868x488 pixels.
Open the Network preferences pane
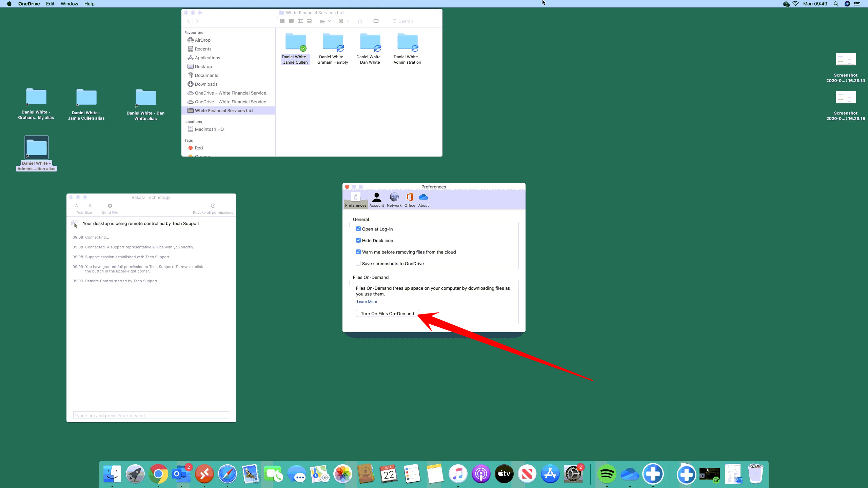point(394,200)
